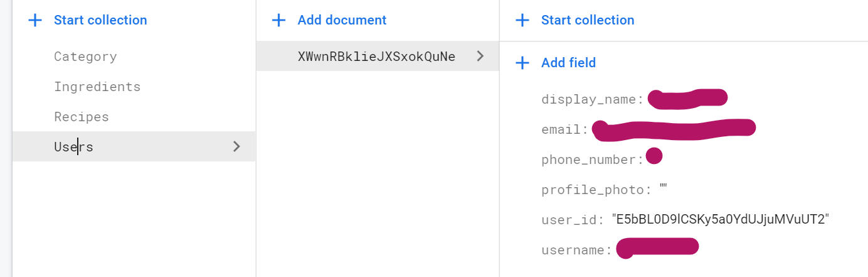Screen dimensions: 868x277
Task: Click plus icon for root-level Start collection
Action: click(x=36, y=20)
